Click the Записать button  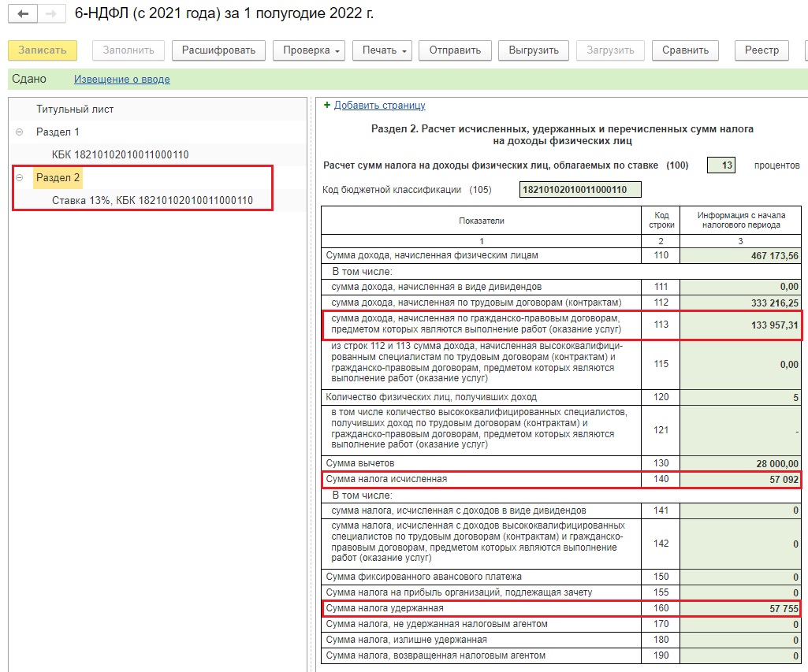coord(43,50)
